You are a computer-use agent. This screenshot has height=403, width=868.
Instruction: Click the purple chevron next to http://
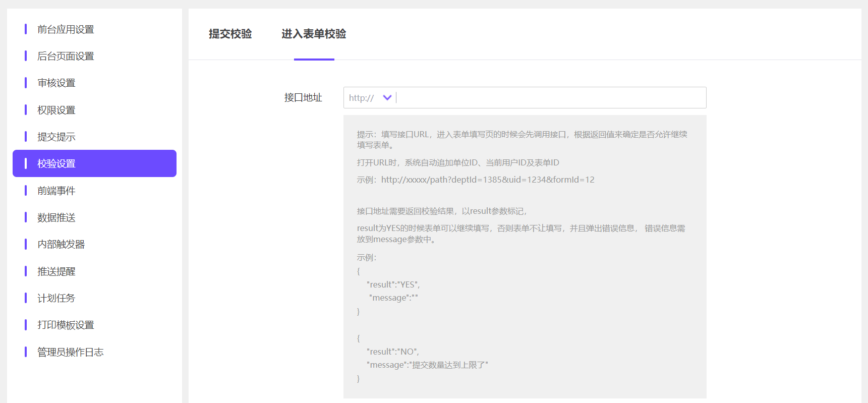click(387, 98)
